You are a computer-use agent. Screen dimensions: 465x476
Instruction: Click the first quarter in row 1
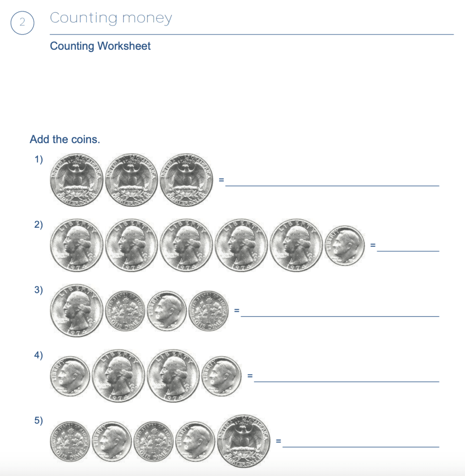(77, 180)
